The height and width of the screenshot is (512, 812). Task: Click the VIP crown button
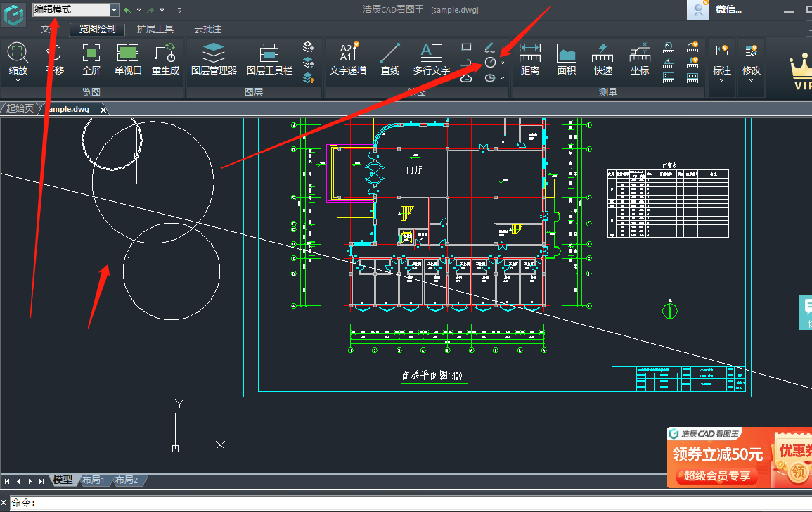(x=801, y=72)
